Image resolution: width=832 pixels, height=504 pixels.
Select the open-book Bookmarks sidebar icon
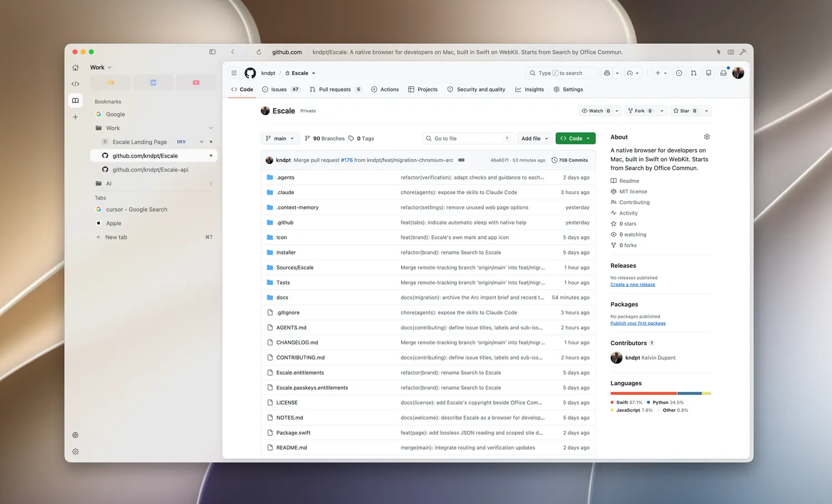pyautogui.click(x=75, y=100)
